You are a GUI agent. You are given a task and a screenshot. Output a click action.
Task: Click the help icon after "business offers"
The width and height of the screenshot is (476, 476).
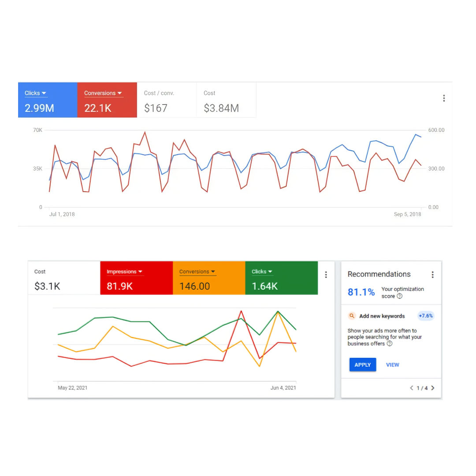pos(390,344)
